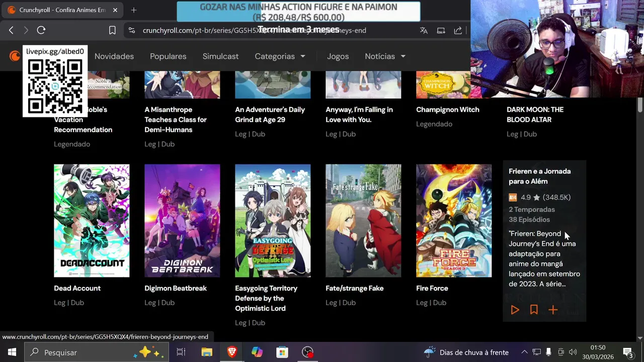Image resolution: width=644 pixels, height=362 pixels.
Task: Click the Dead Account Leg | Dub label
Action: click(69, 303)
